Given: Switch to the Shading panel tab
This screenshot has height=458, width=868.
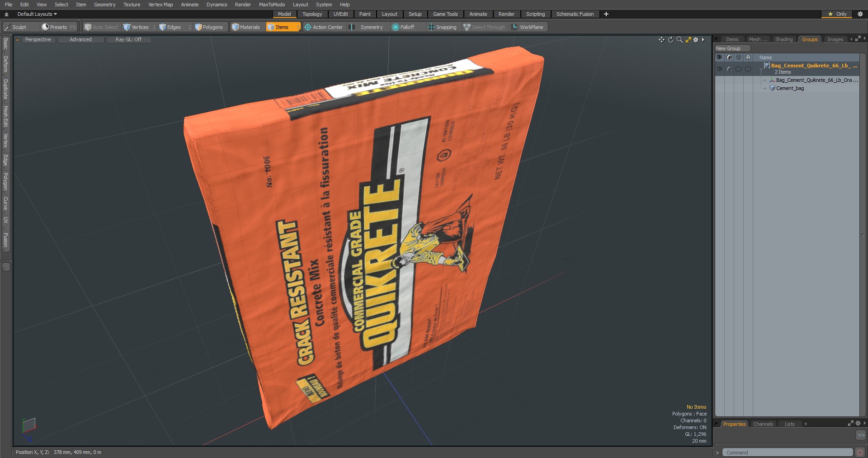Looking at the screenshot, I should click(784, 39).
